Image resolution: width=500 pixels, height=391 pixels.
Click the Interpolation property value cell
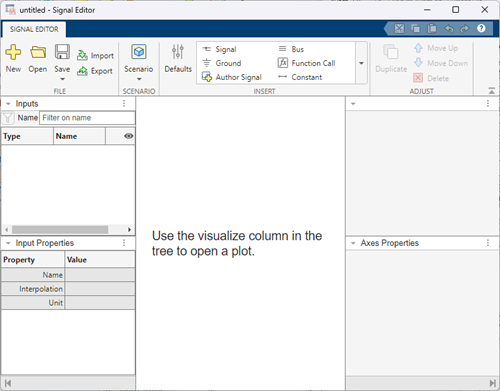pos(100,289)
